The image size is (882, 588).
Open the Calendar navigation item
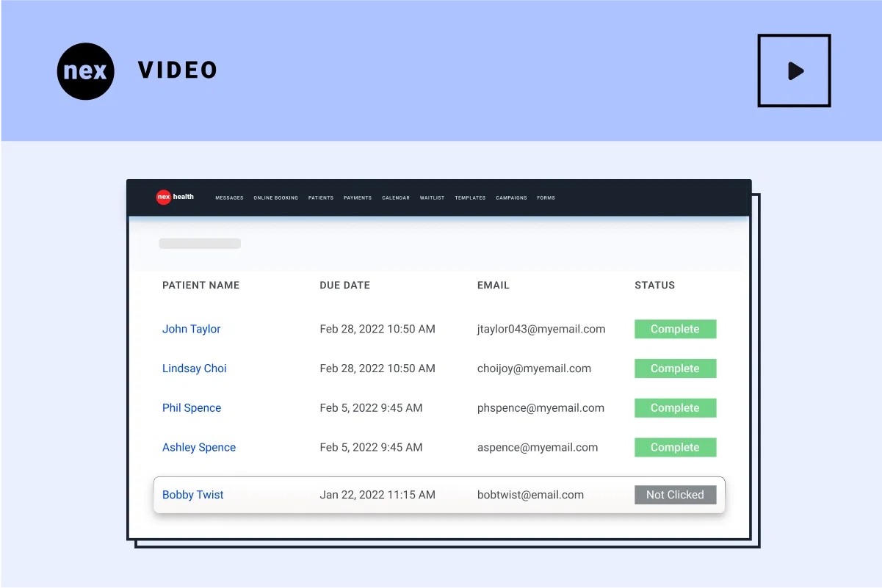396,198
